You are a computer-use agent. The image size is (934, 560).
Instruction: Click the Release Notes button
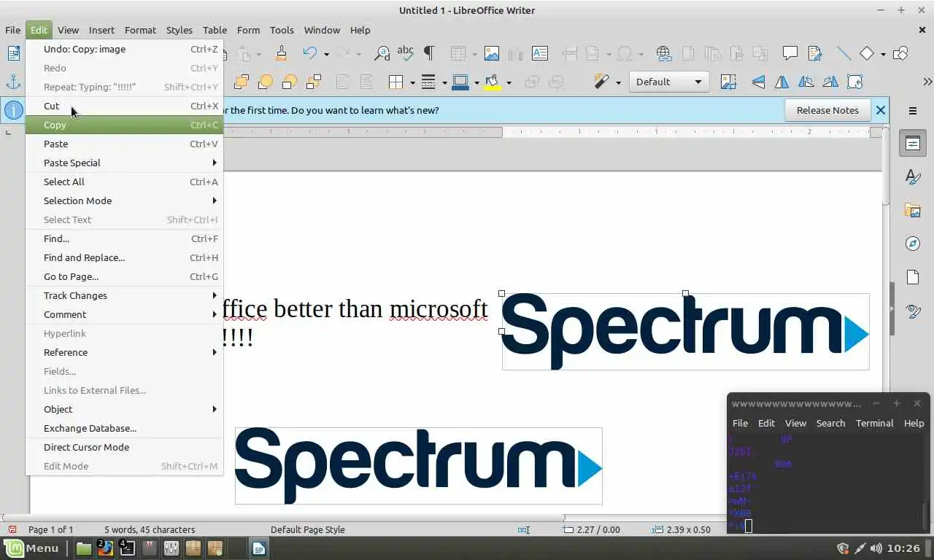tap(827, 110)
